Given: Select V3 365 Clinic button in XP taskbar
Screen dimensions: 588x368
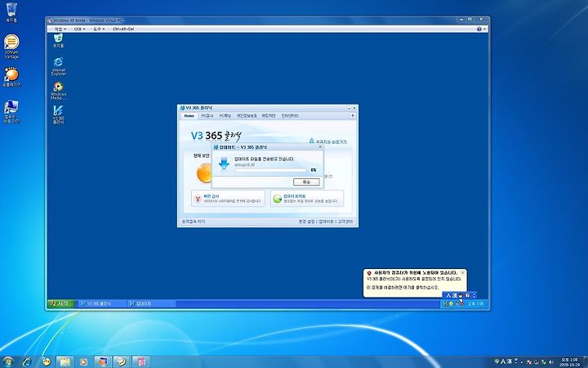Looking at the screenshot, I should (100, 303).
